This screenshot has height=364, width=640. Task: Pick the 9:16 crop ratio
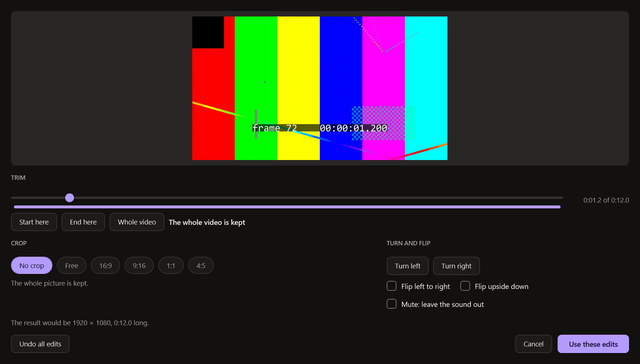[x=139, y=265]
